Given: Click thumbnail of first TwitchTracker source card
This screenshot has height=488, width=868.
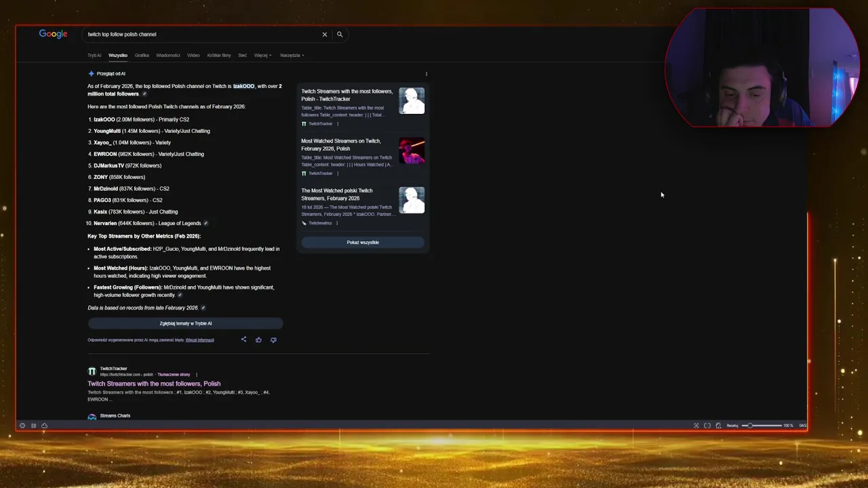Looking at the screenshot, I should coord(412,101).
